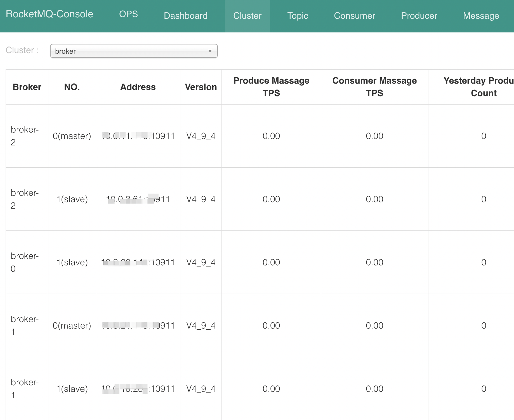Click the Version column header
514x420 pixels.
(x=201, y=87)
